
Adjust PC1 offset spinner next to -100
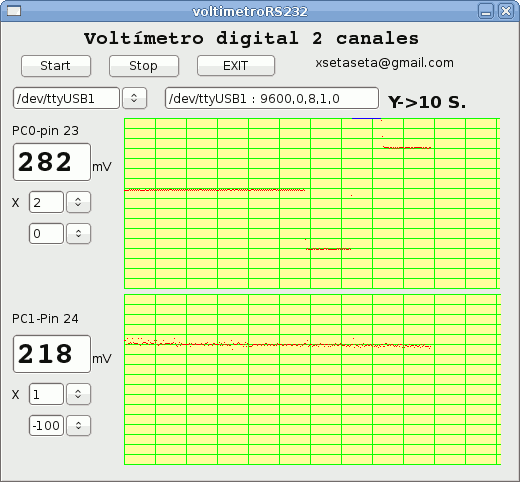[x=78, y=425]
